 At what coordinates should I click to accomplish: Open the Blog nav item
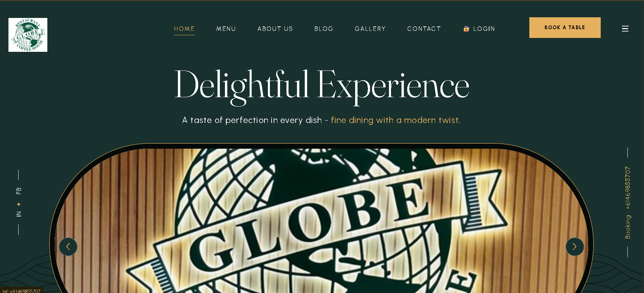pyautogui.click(x=324, y=29)
